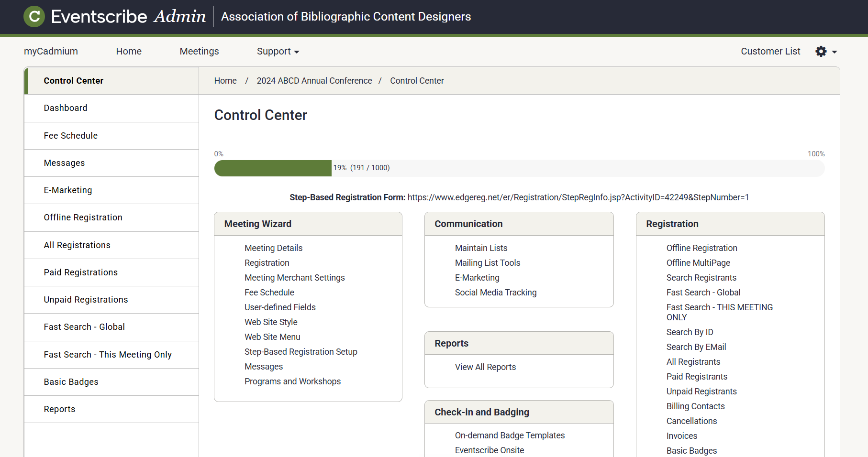Open Meeting Details in Meeting Wizard

274,248
